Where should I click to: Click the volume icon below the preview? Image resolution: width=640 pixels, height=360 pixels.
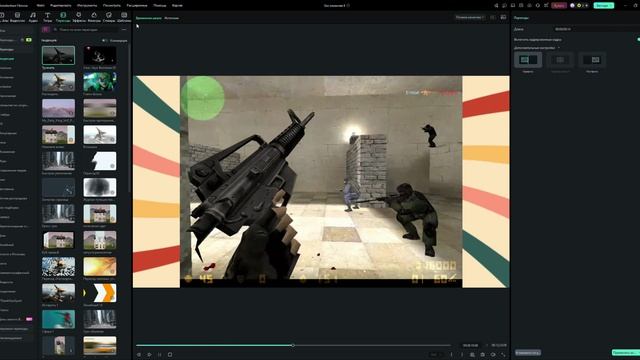tap(493, 355)
